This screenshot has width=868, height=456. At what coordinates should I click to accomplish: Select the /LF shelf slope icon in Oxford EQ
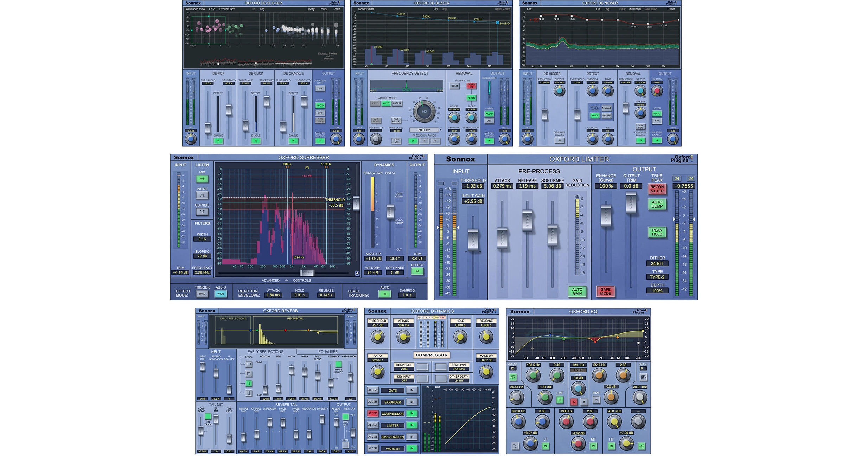(x=513, y=377)
